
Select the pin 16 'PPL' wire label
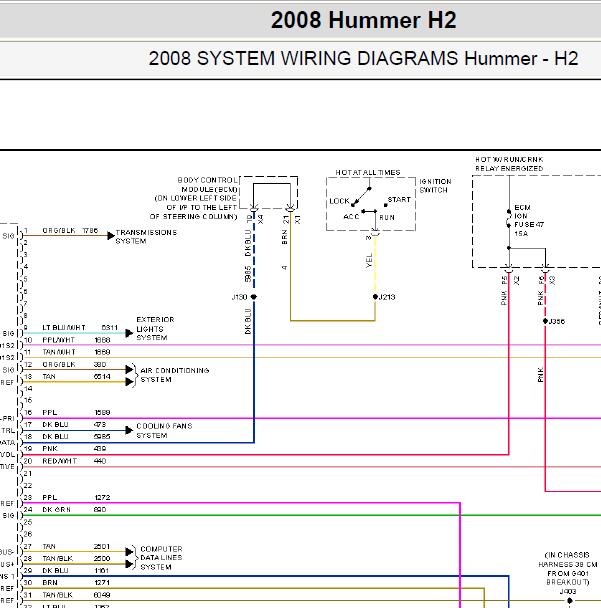(50, 412)
